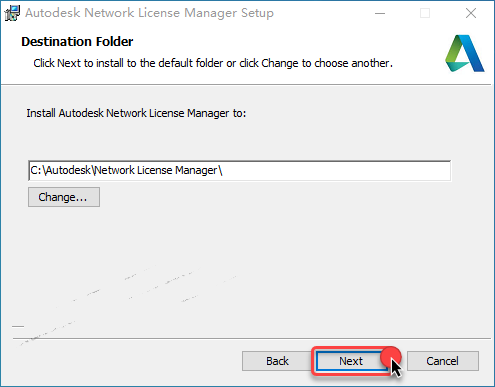The height and width of the screenshot is (387, 495).
Task: Proceed with the Next button
Action: pyautogui.click(x=351, y=361)
